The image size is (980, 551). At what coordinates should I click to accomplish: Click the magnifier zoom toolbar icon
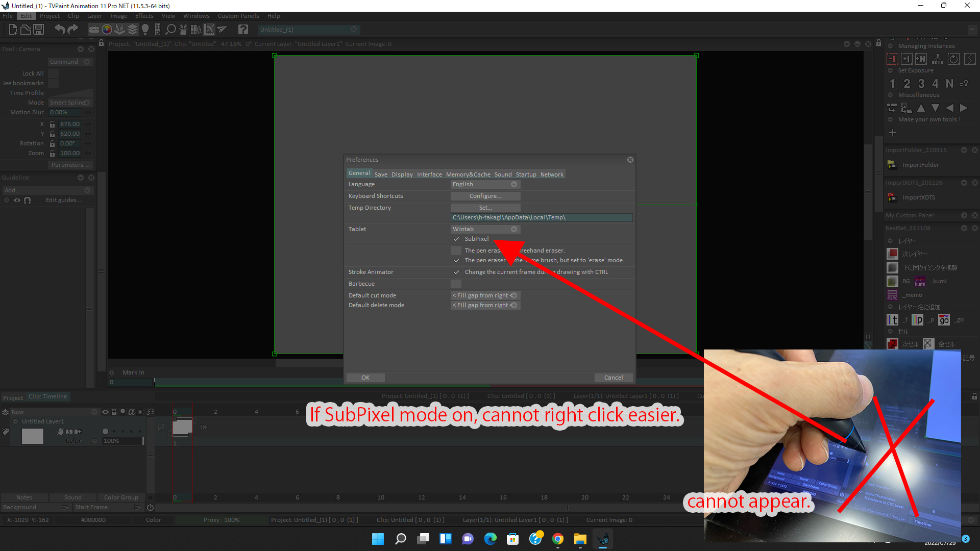[171, 30]
